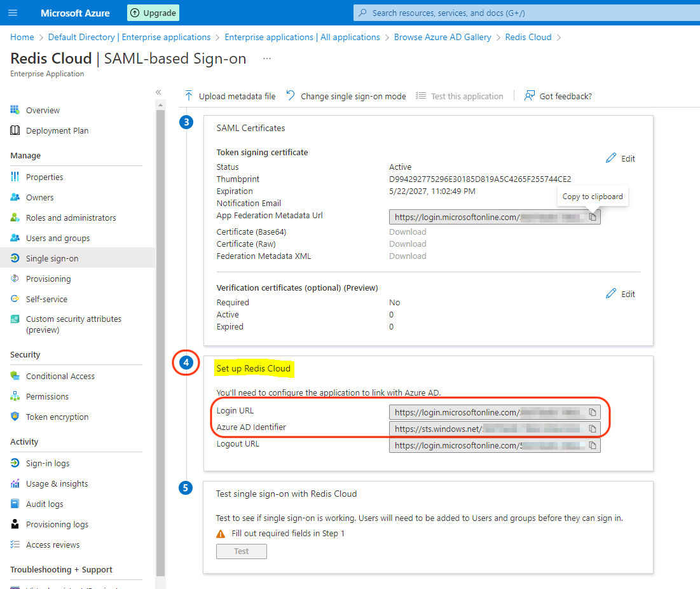The image size is (700, 589).
Task: Copy the Login URL to clipboard
Action: pos(593,412)
